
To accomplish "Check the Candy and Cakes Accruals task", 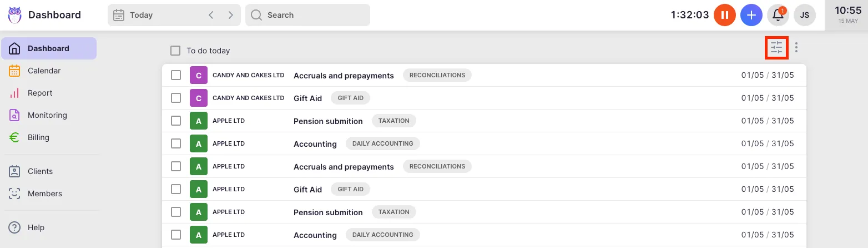I will [176, 75].
